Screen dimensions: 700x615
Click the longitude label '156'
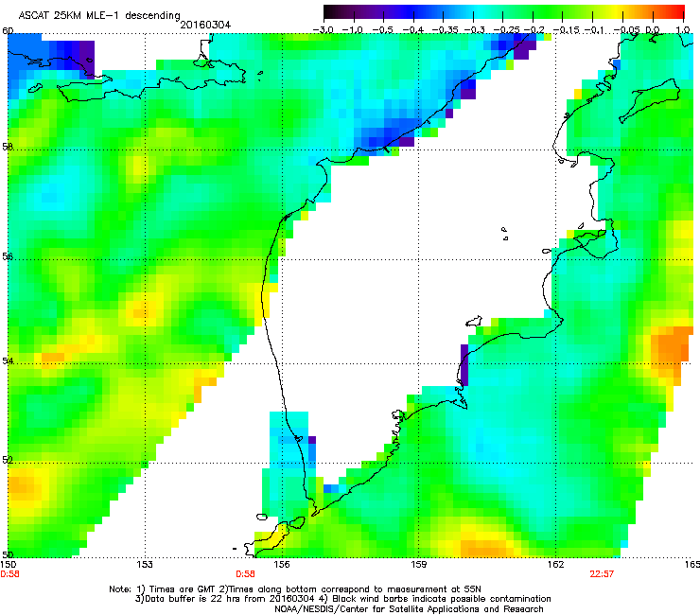[x=282, y=565]
